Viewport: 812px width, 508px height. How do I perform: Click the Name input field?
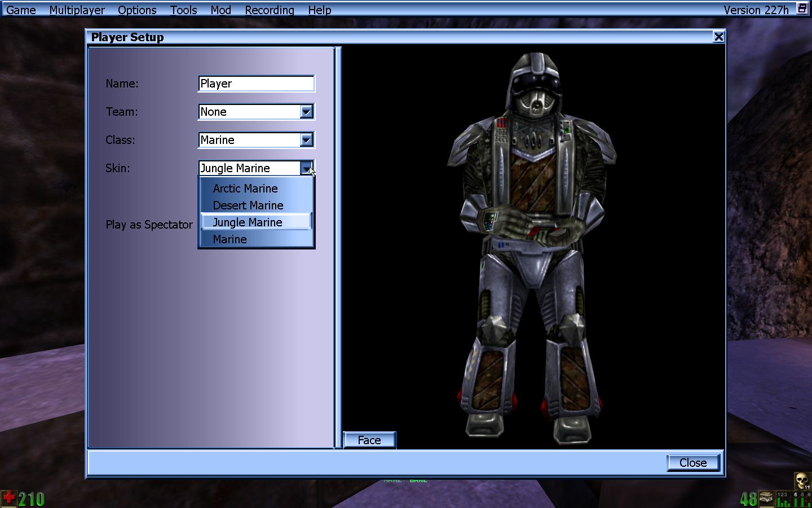(x=256, y=84)
